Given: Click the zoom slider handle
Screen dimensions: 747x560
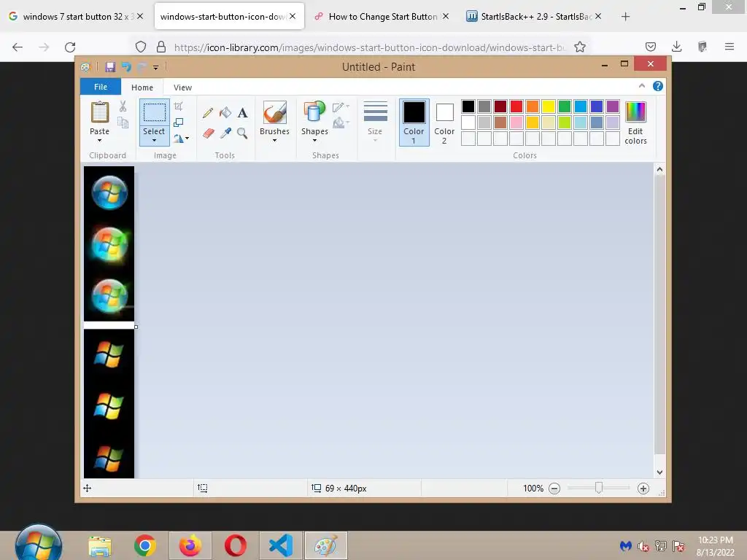Looking at the screenshot, I should 598,488.
